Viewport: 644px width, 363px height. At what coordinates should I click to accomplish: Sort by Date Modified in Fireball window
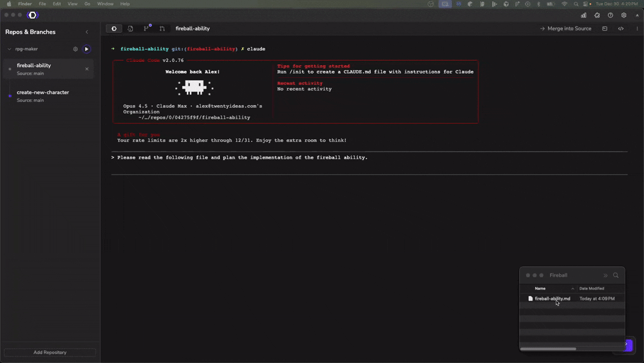pyautogui.click(x=591, y=288)
